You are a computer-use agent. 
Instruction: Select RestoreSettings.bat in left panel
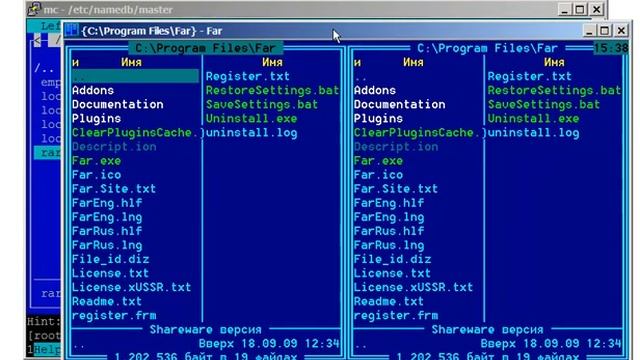point(272,90)
